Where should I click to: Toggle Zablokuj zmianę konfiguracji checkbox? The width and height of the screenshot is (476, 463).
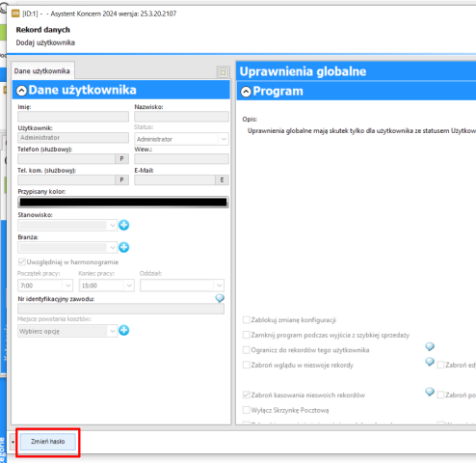tap(247, 320)
